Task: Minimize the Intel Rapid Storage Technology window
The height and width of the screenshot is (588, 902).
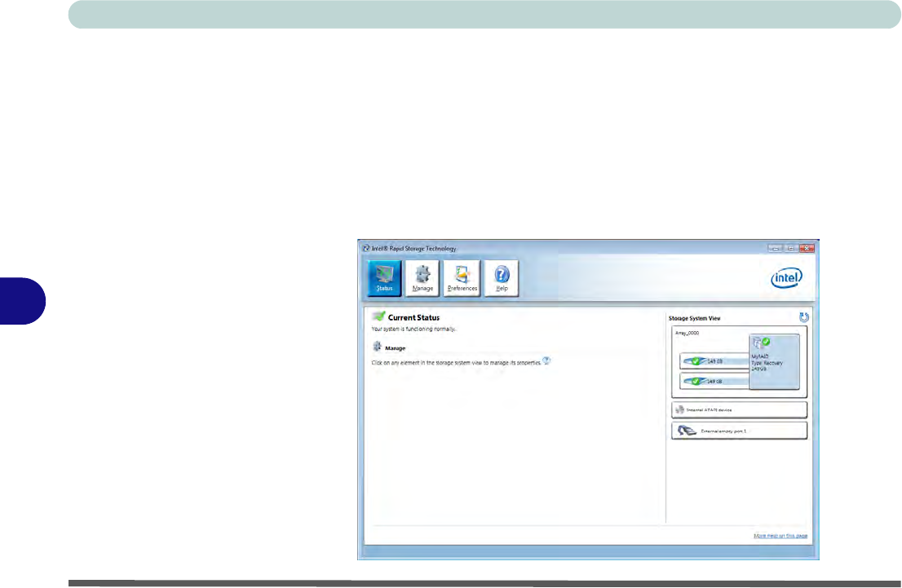Action: pyautogui.click(x=776, y=248)
